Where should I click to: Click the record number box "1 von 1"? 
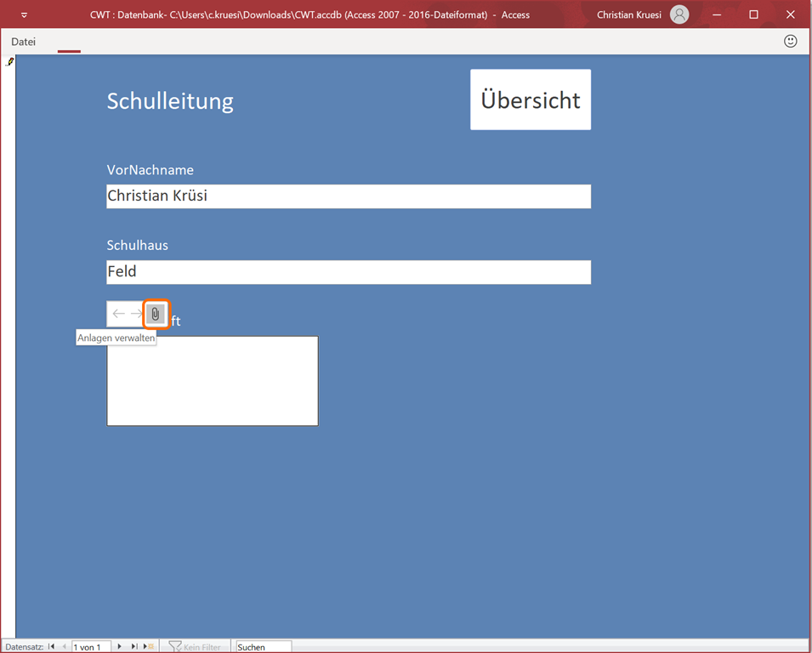coord(91,647)
